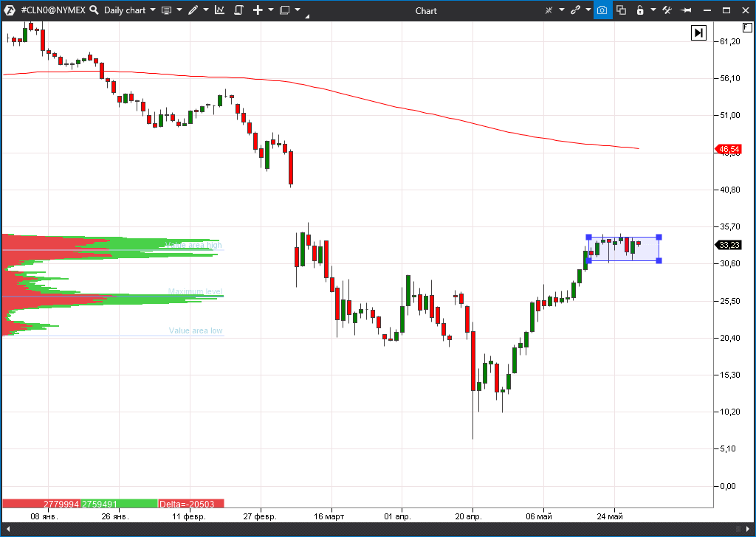Image resolution: width=756 pixels, height=537 pixels.
Task: Select the pencil drawing tool
Action: click(x=193, y=10)
